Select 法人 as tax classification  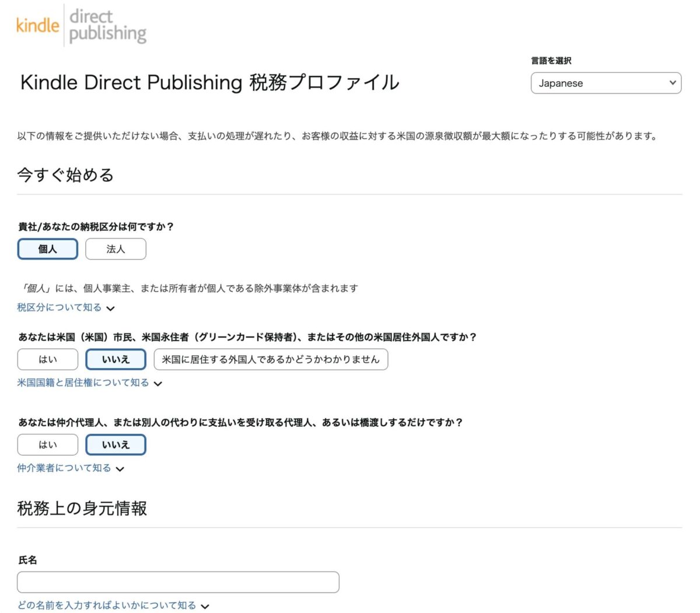pyautogui.click(x=116, y=249)
